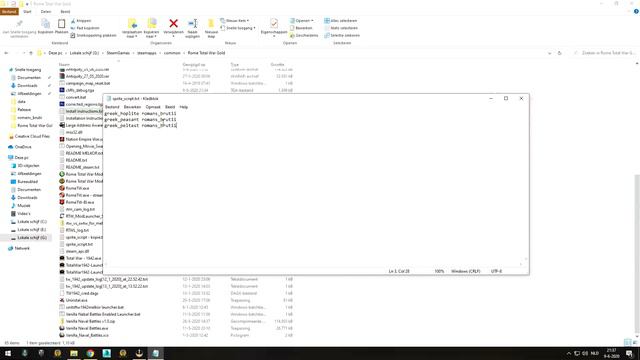Click Selectie omkeren in the ribbon
The height and width of the screenshot is (360, 640).
click(x=342, y=36)
